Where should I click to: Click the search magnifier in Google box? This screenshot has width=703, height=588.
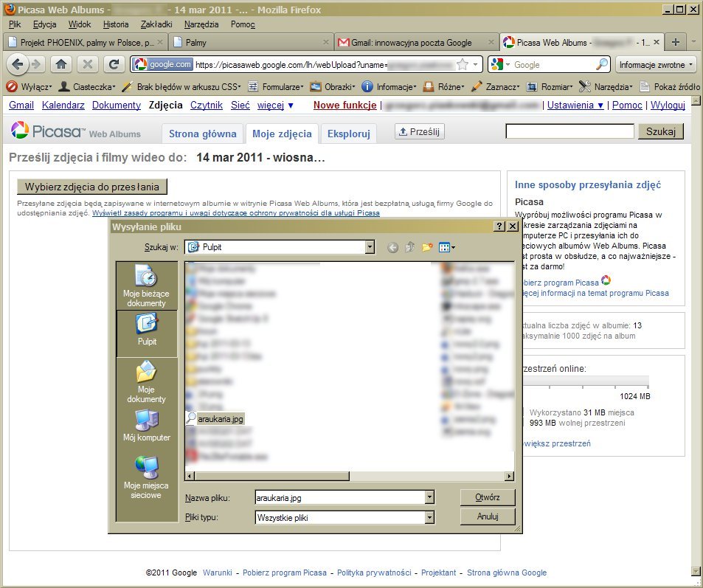coord(601,65)
